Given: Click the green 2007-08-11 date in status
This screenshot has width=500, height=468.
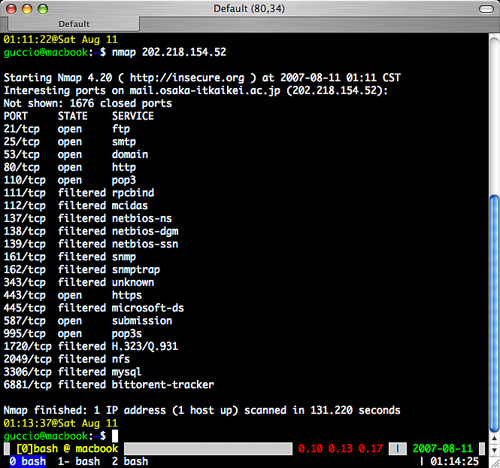Looking at the screenshot, I should click(443, 449).
